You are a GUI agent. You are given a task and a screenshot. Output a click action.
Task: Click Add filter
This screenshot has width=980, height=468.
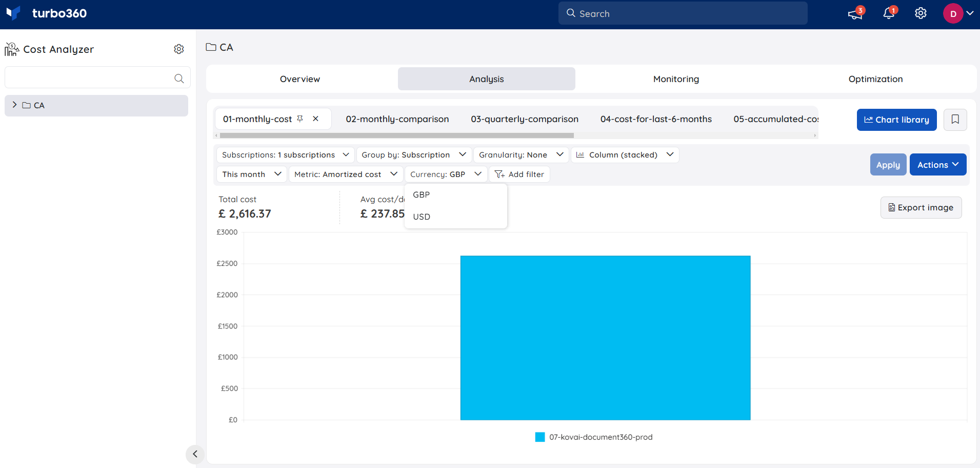519,174
